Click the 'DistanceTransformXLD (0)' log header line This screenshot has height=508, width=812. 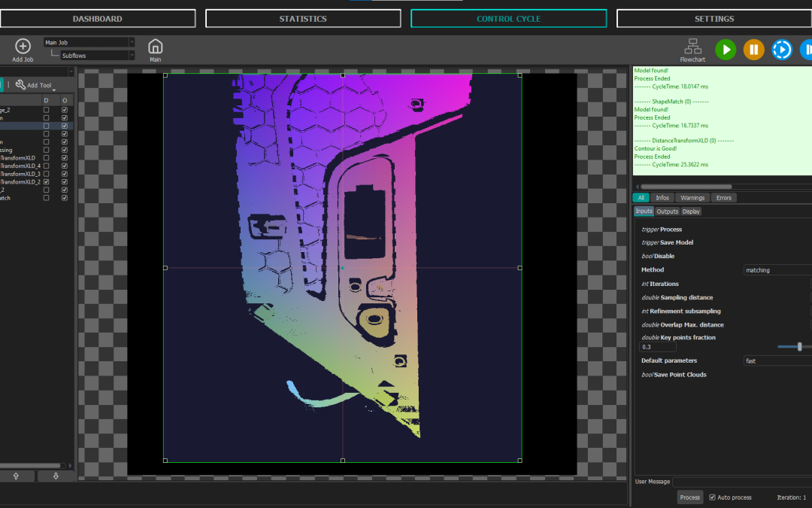(683, 141)
